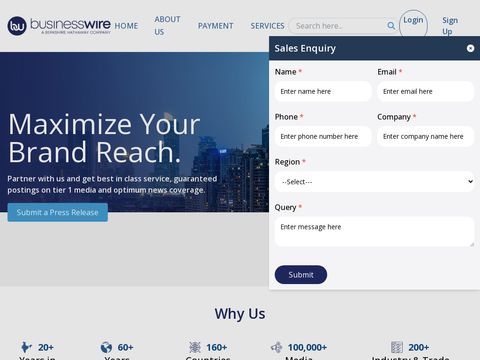Viewport: 480px width, 360px height.
Task: Open the HOME menu item
Action: click(x=126, y=26)
